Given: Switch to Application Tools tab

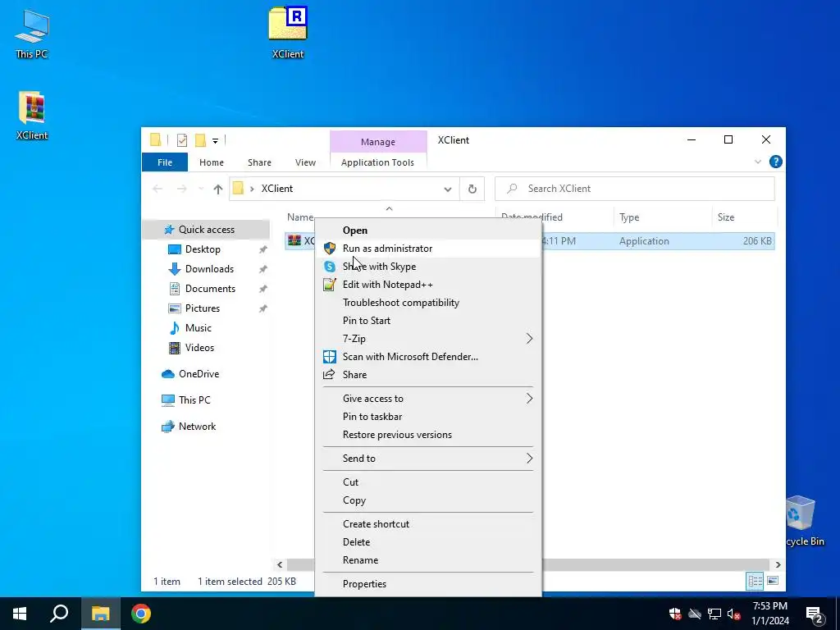Looking at the screenshot, I should coord(377,162).
